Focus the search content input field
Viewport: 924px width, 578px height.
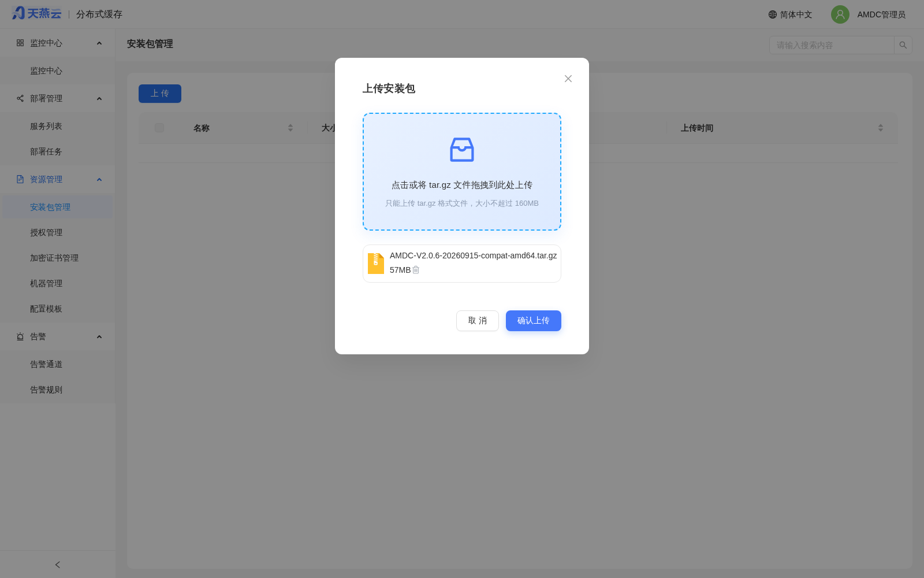(x=832, y=45)
